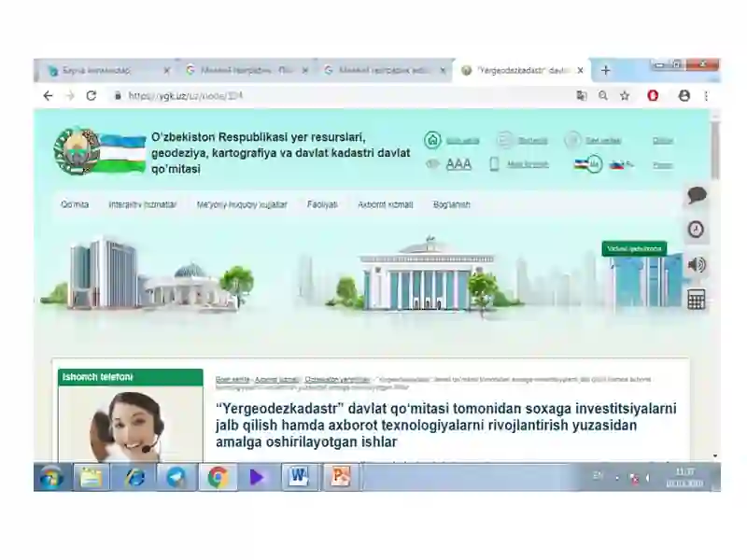Open the Chrome profile avatar icon
The height and width of the screenshot is (560, 747).
[684, 96]
